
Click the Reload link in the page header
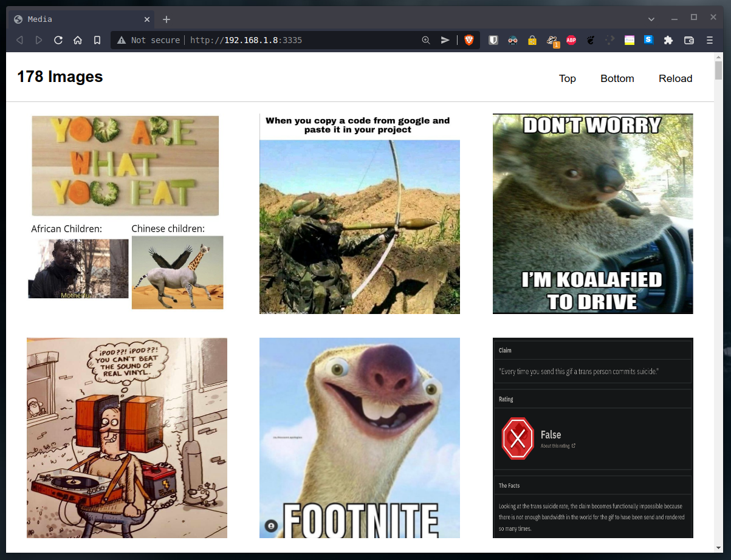pos(676,78)
